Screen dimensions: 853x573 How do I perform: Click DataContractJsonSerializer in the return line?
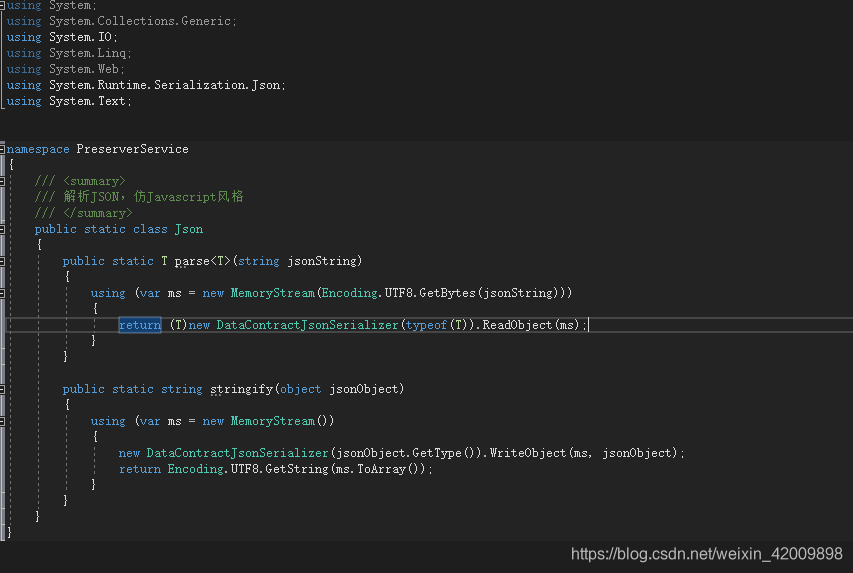point(307,325)
